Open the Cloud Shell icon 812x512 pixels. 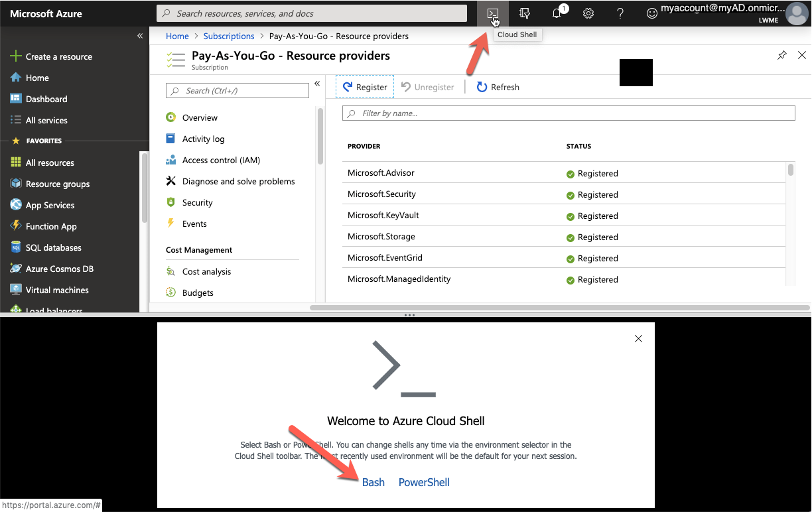492,13
